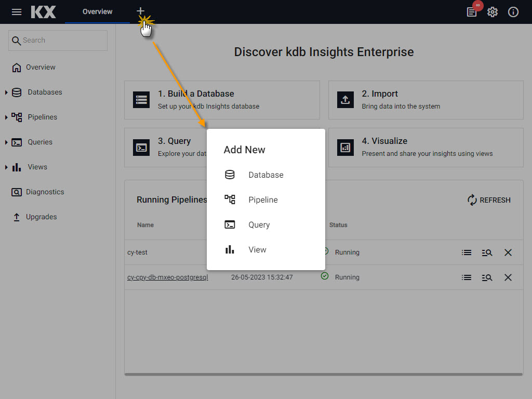Open the info help icon
532x399 pixels.
[x=513, y=12]
